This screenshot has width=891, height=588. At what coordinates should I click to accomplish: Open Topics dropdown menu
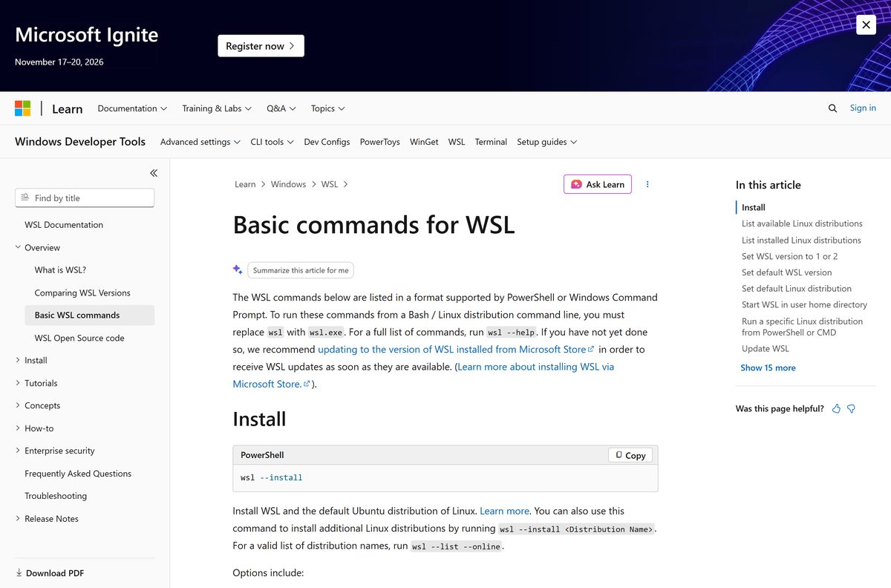(328, 108)
